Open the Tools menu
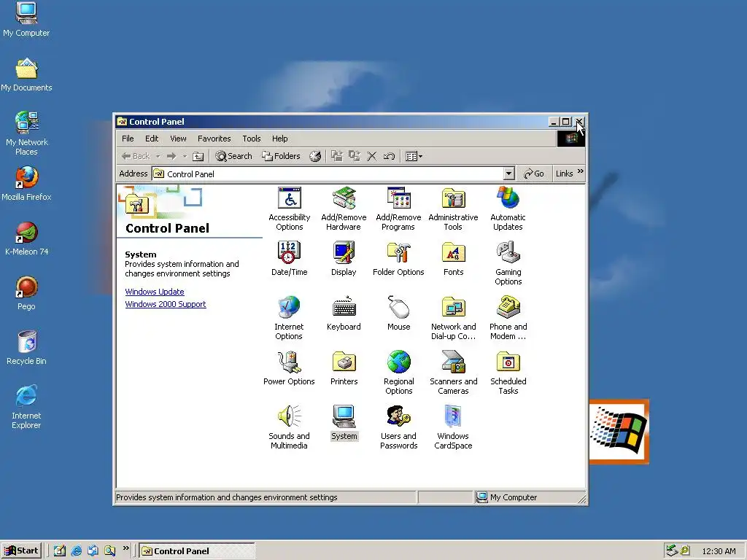747x560 pixels. click(x=251, y=139)
